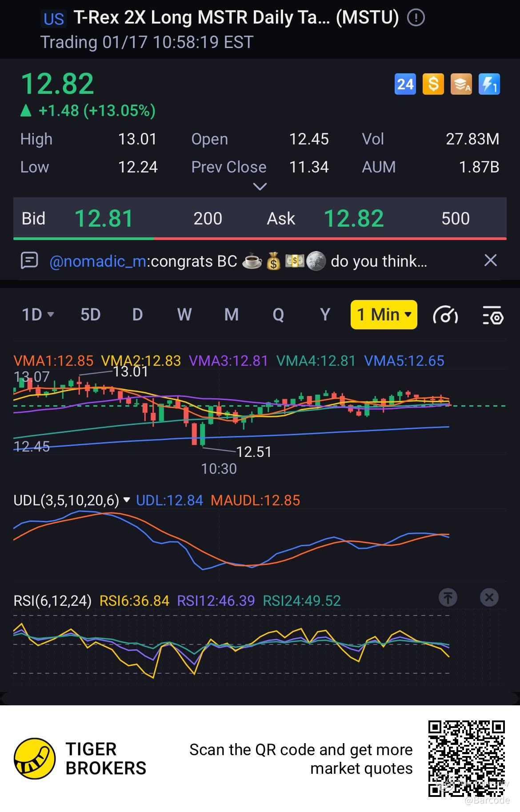Open the blue 24-hour trading badge

[x=405, y=84]
